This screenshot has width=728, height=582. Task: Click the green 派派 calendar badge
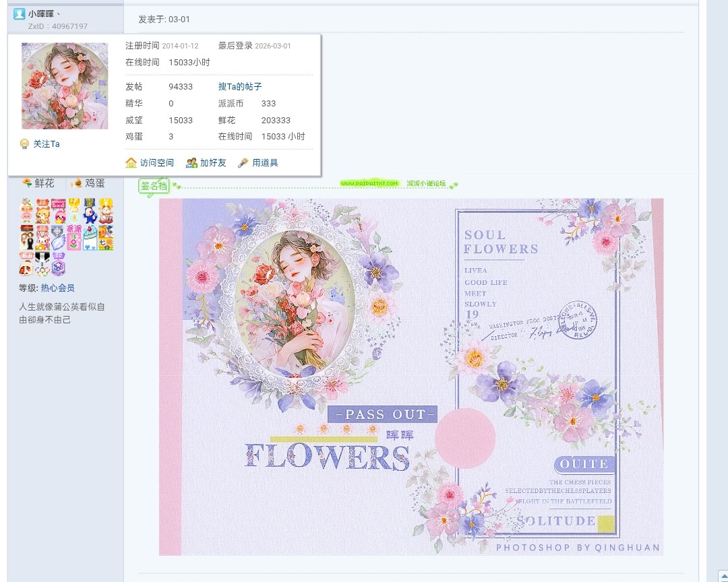pyautogui.click(x=73, y=238)
